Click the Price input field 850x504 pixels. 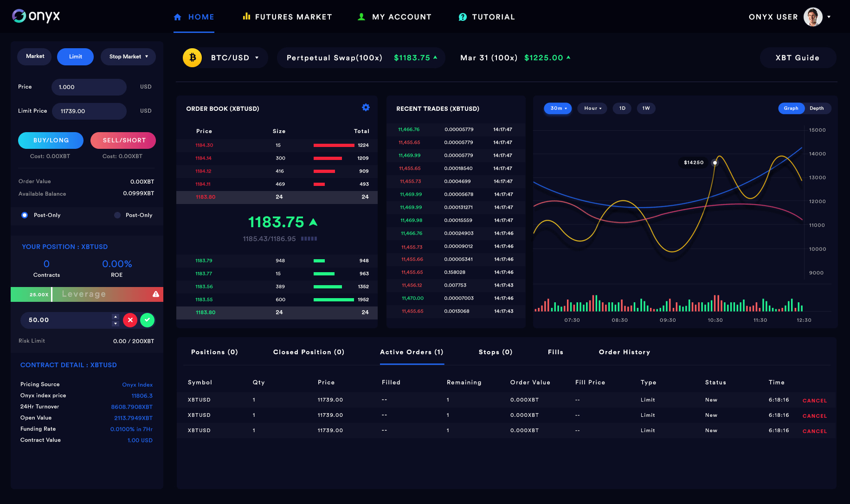89,87
